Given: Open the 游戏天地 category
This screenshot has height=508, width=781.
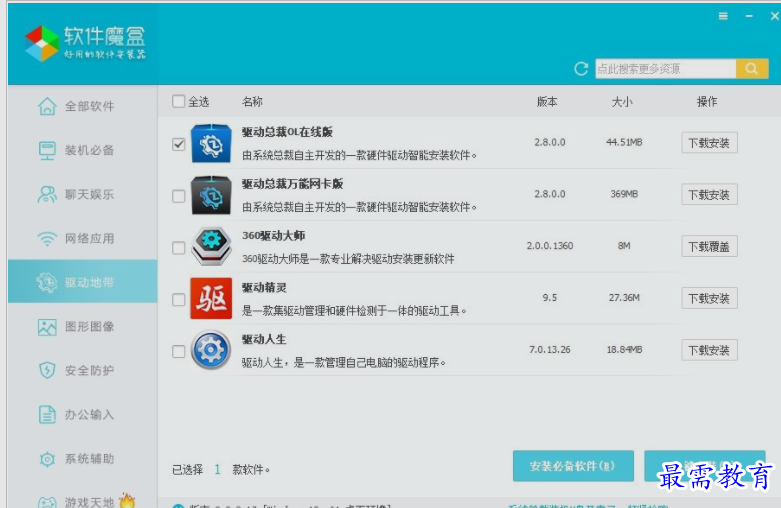Looking at the screenshot, I should click(83, 500).
